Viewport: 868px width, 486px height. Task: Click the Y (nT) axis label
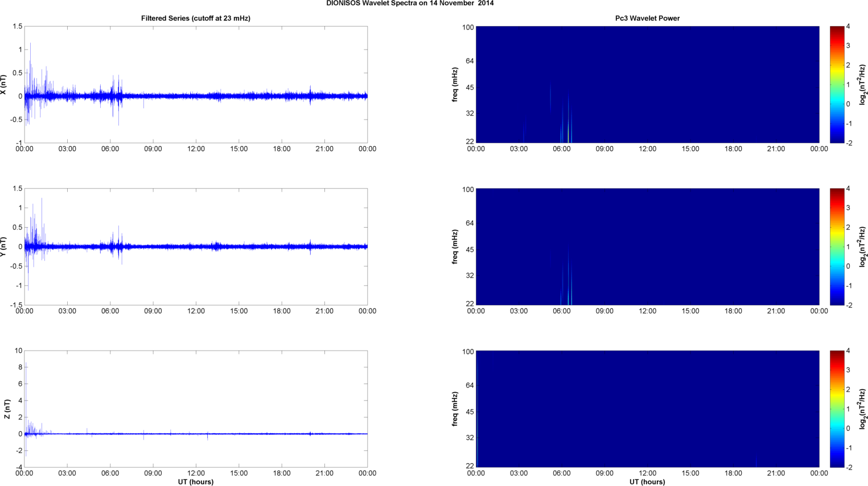point(4,246)
